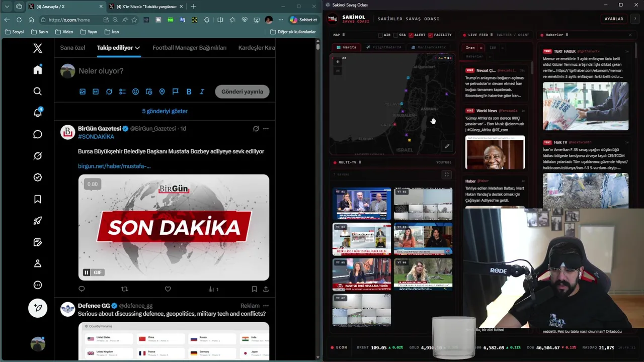
Task: Enable the AIR map layer checkbox
Action: pos(381,35)
